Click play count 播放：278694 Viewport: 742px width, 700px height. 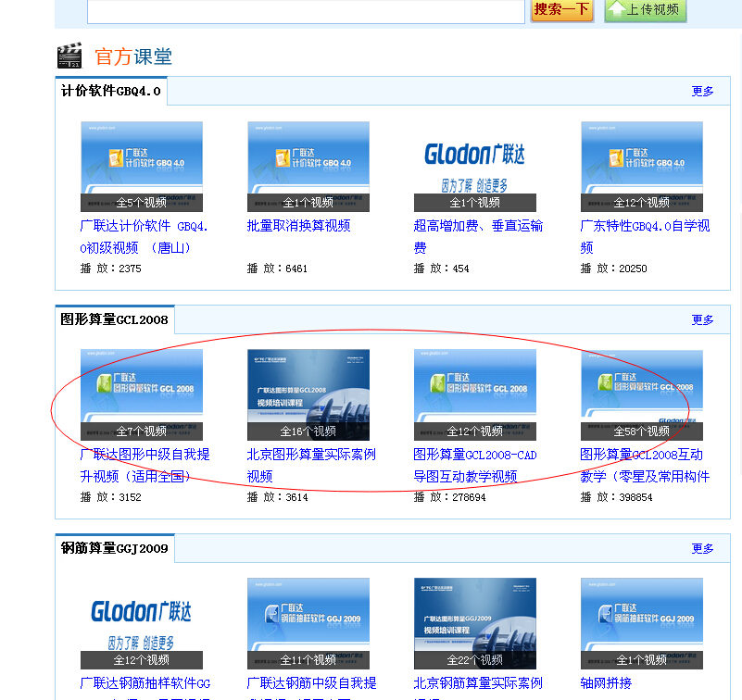449,497
